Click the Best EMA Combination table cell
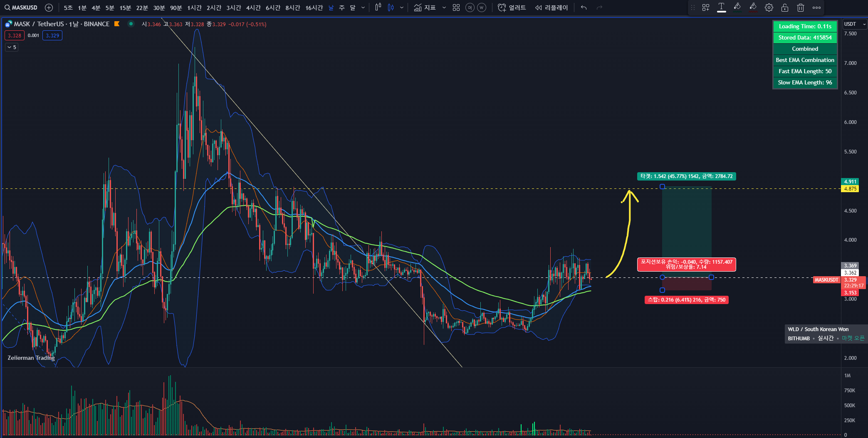The height and width of the screenshot is (438, 868). coord(805,60)
